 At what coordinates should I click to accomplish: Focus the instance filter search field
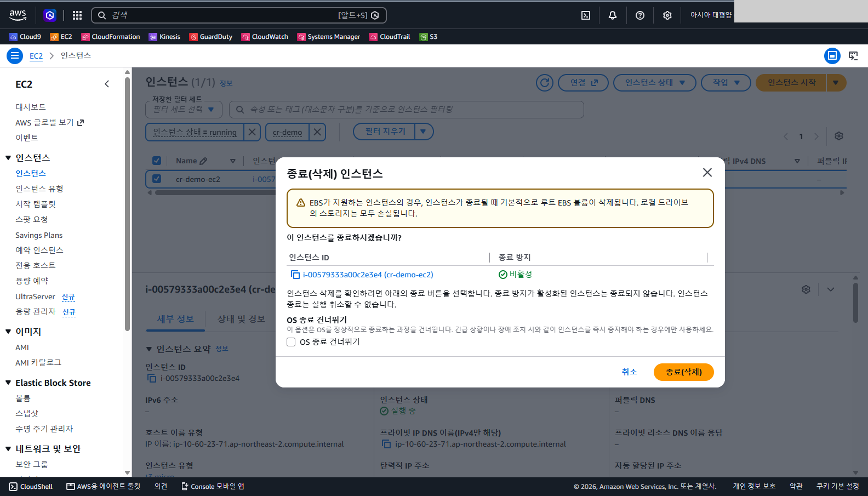[406, 110]
